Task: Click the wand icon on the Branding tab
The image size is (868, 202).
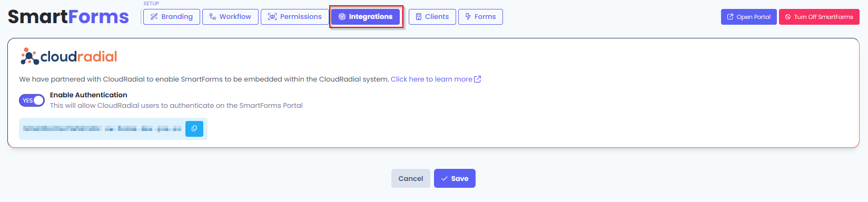Action: 154,17
